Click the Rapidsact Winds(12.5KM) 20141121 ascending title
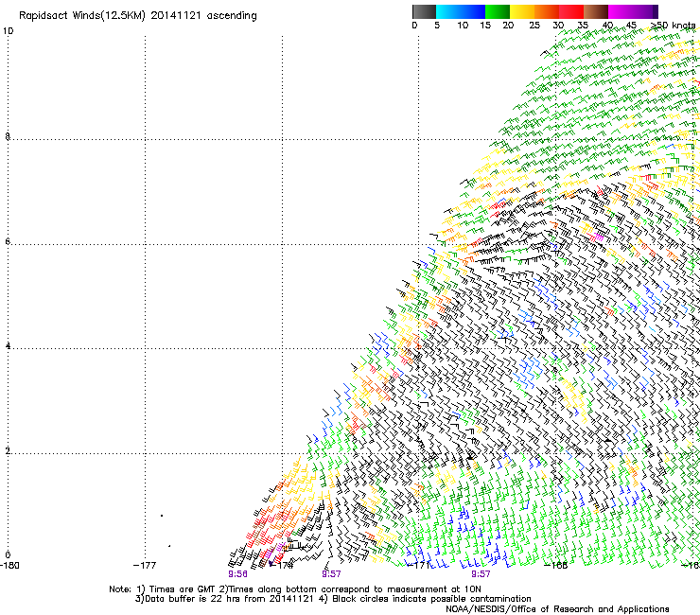 click(137, 16)
